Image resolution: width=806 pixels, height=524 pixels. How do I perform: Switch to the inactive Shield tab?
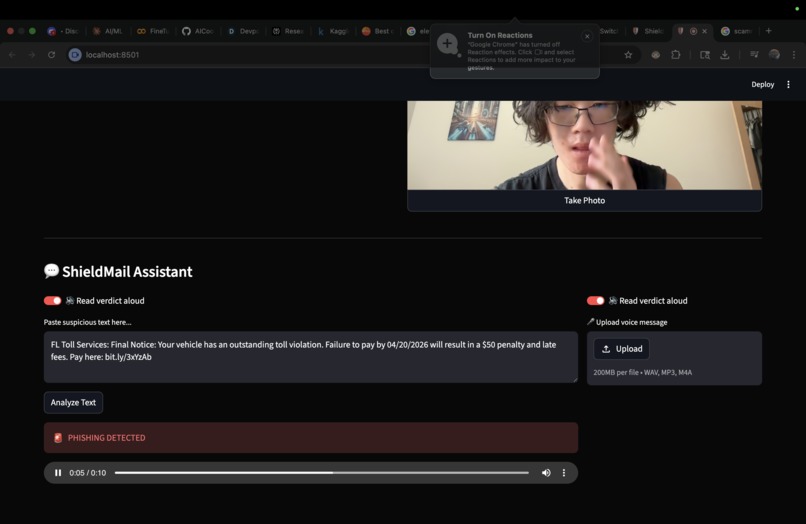pos(648,31)
